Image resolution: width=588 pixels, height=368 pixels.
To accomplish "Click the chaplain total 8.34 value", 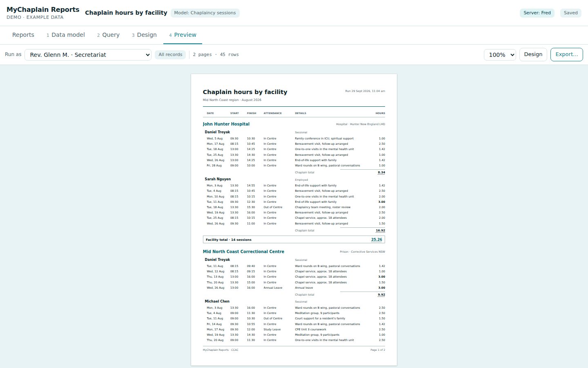I will 381,173.
